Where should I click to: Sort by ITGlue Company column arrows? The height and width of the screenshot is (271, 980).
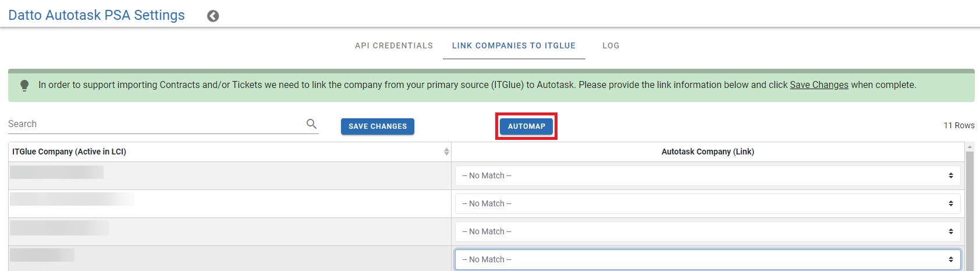(x=446, y=152)
